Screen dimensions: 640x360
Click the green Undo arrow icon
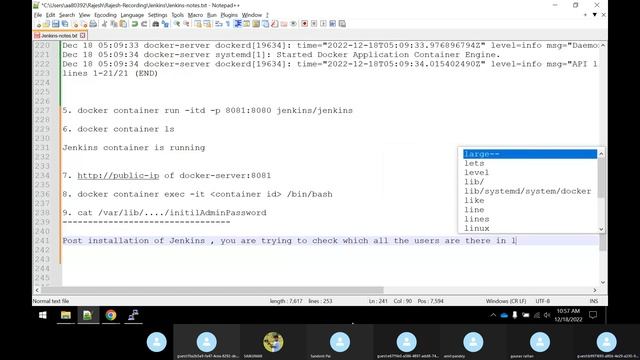pos(135,24)
